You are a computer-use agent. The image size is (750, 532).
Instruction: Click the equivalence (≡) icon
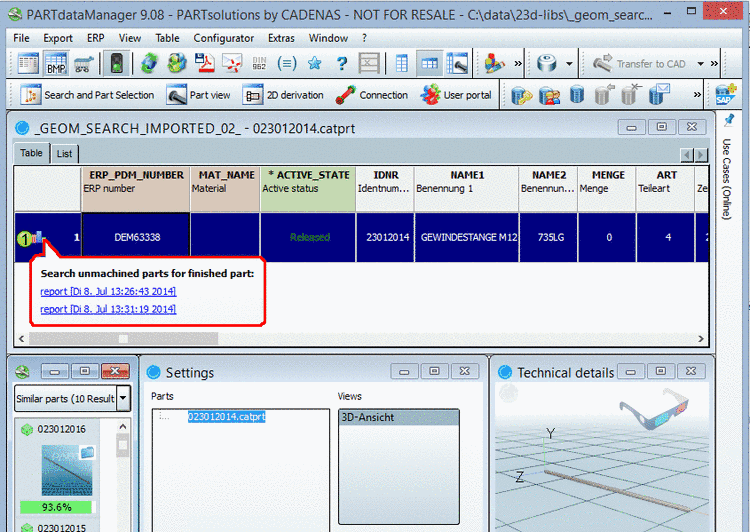[287, 63]
